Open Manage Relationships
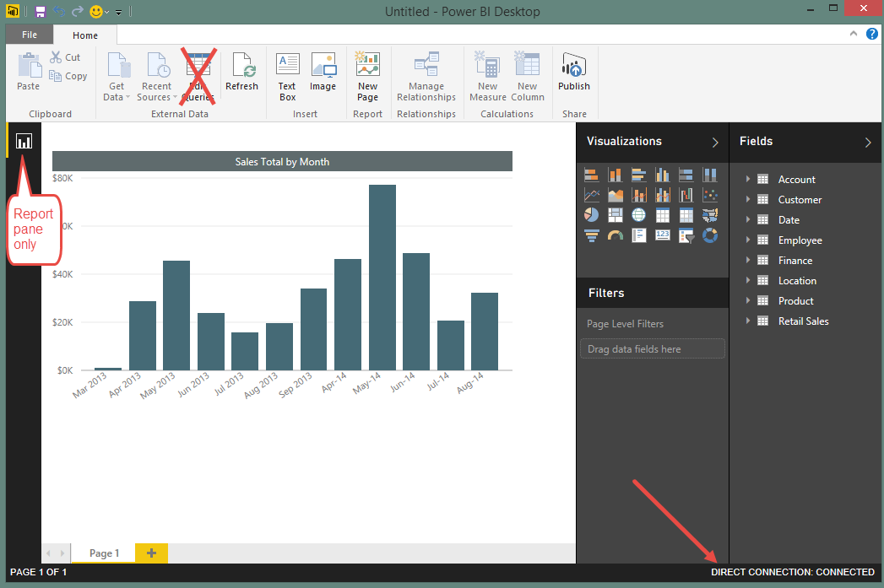 click(x=426, y=76)
